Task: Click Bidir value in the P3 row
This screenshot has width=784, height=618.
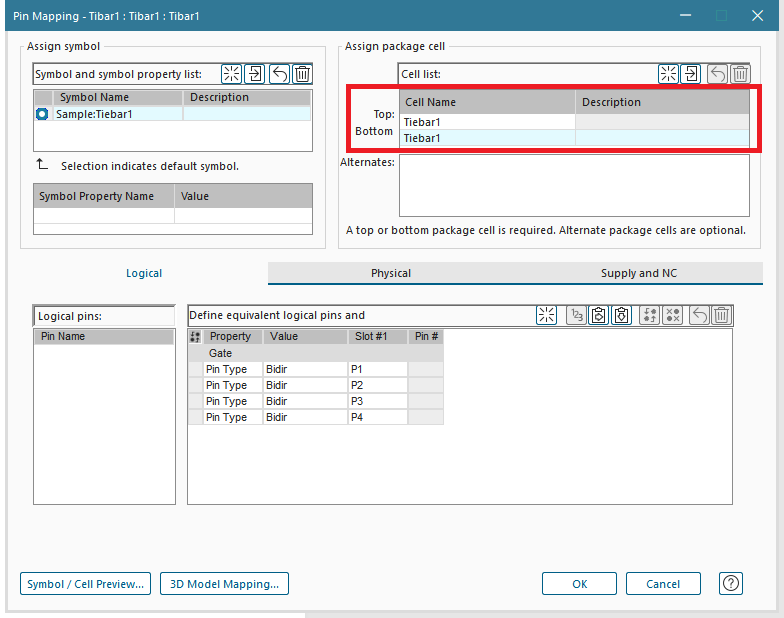Action: click(x=305, y=401)
